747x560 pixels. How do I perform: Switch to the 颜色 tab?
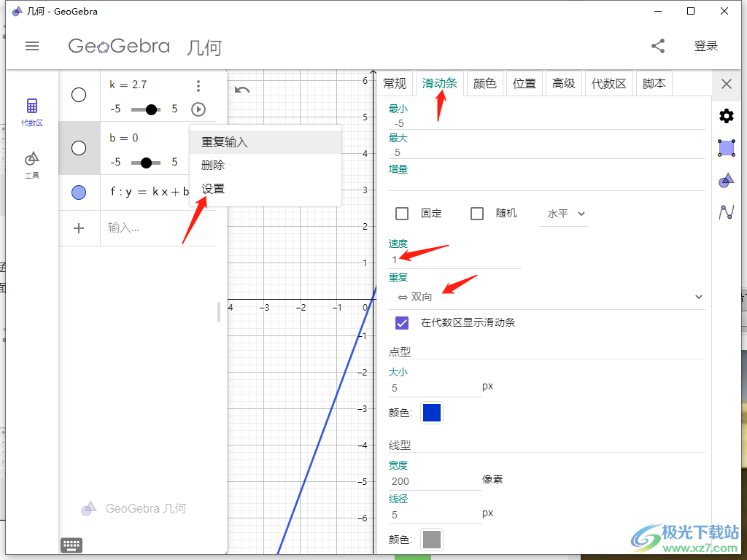(484, 84)
